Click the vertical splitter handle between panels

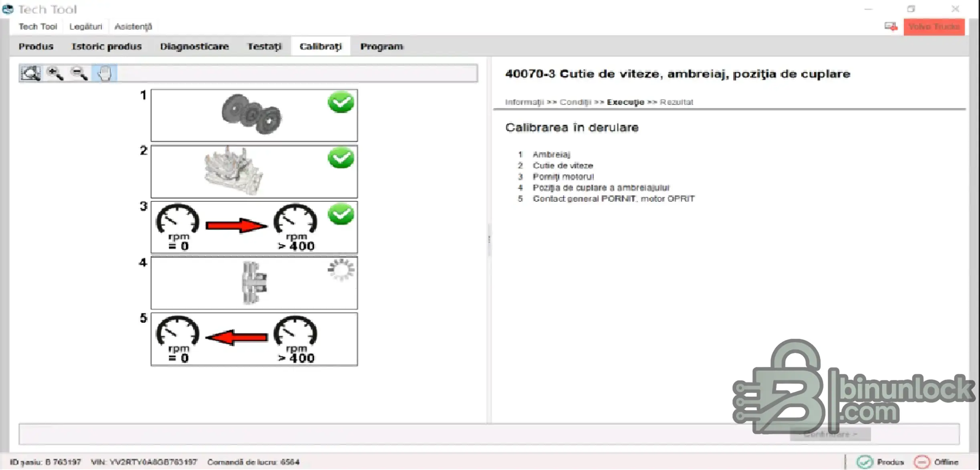[x=489, y=239]
